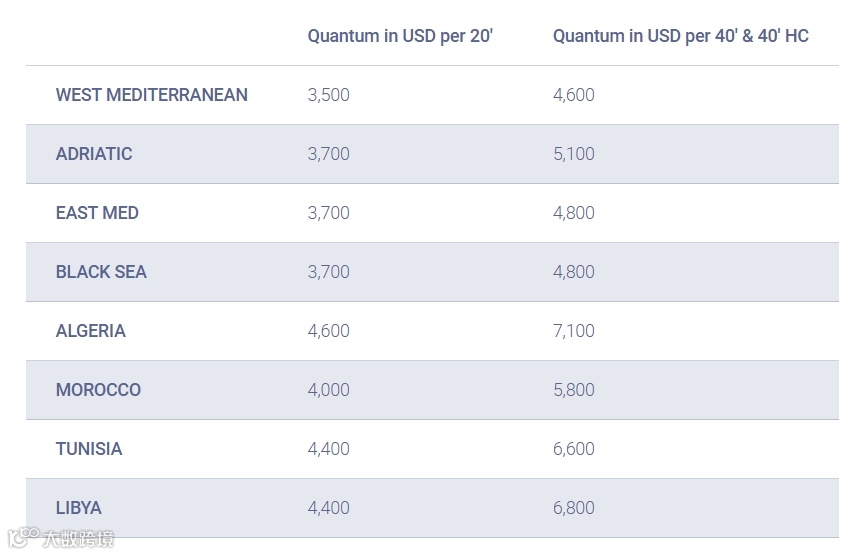Select Tunisia's 6,600 rate value

[573, 449]
